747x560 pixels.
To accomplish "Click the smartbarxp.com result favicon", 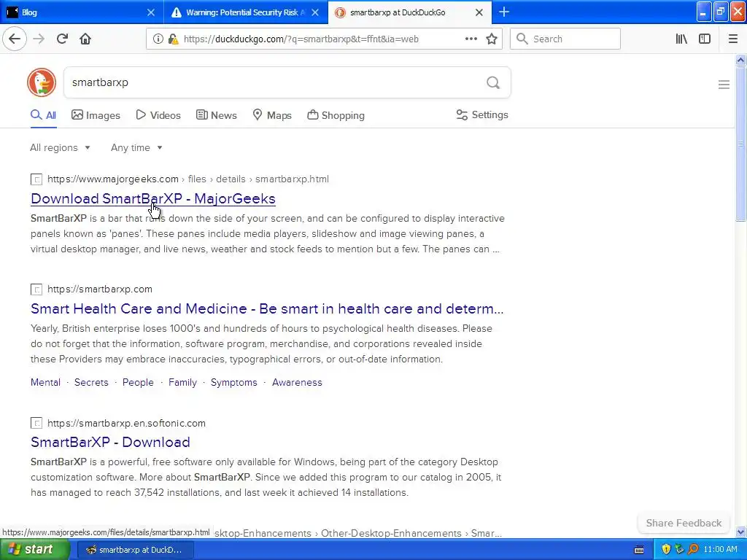I will point(36,289).
